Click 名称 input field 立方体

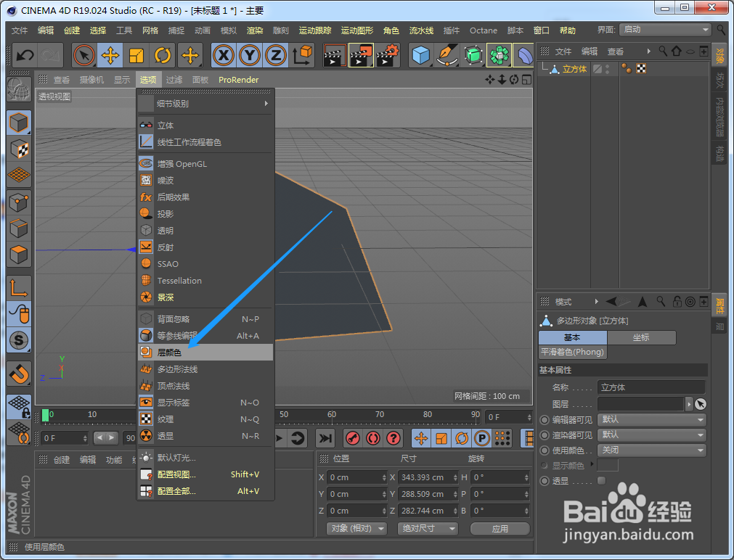tap(651, 387)
